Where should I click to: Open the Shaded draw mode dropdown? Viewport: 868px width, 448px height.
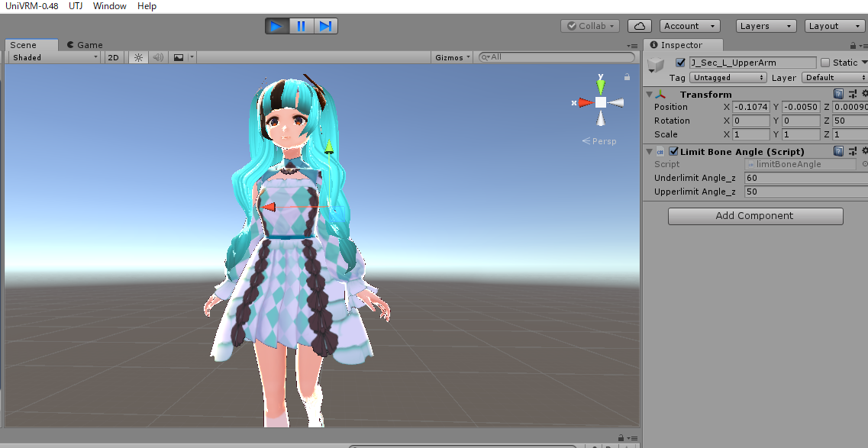[54, 57]
